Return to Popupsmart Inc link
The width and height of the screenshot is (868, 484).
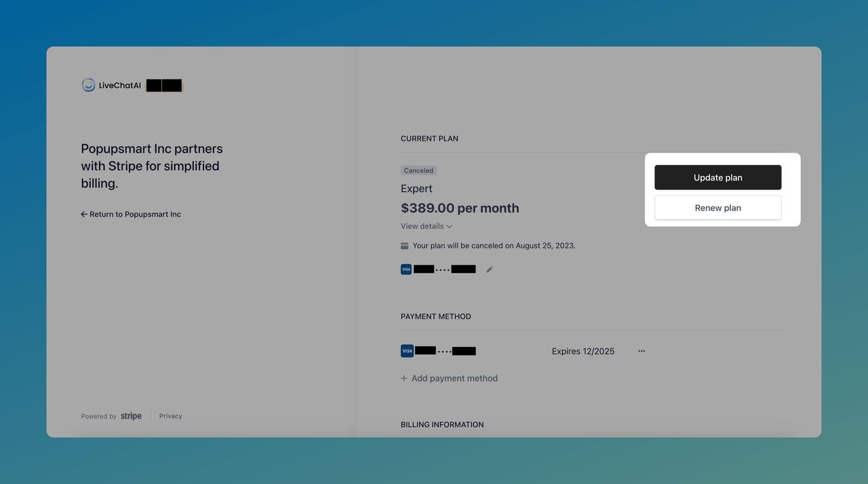pos(131,214)
